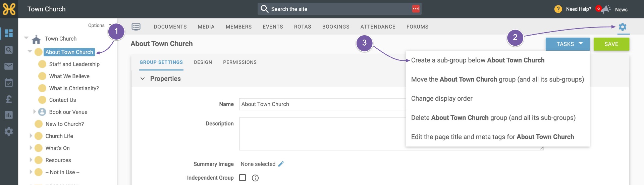Open the search icon in left sidebar

tap(9, 50)
